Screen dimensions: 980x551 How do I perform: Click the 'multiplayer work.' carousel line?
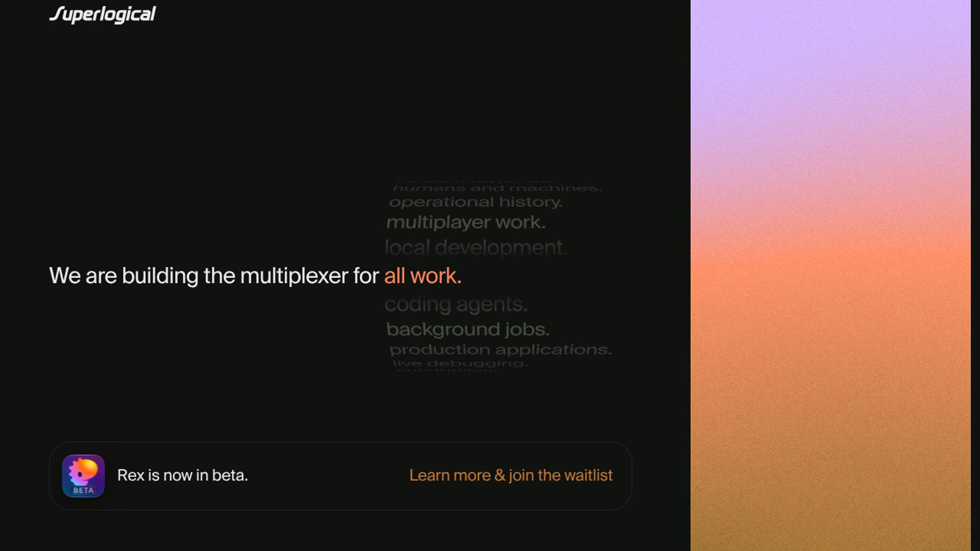tap(466, 222)
